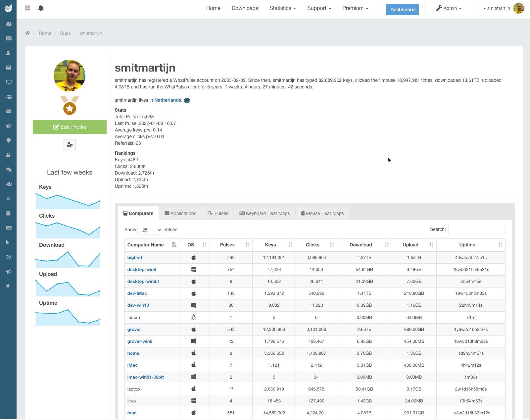The height and width of the screenshot is (420, 530).
Task: Click the WhatPulse logo in top-left corner
Action: (8, 8)
